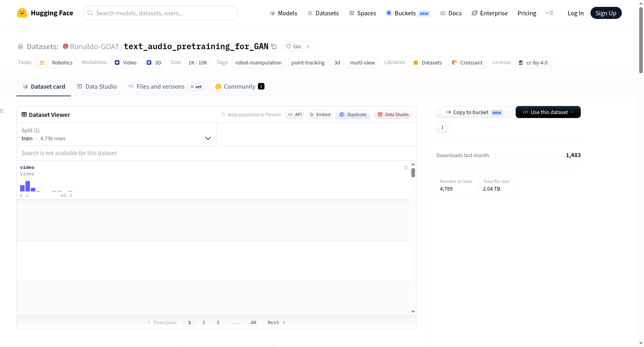
Task: Focus the search models input
Action: tap(160, 13)
